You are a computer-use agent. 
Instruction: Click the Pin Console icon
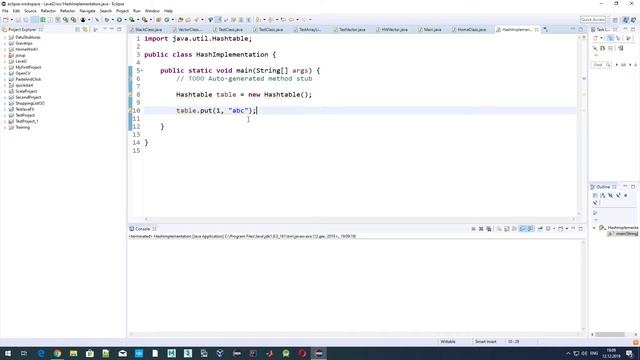pos(540,229)
